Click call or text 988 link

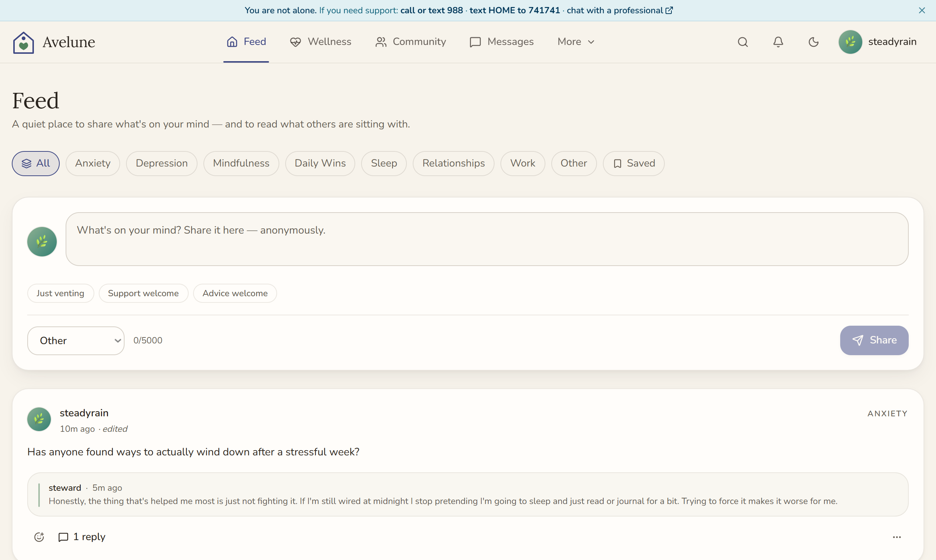coord(432,11)
